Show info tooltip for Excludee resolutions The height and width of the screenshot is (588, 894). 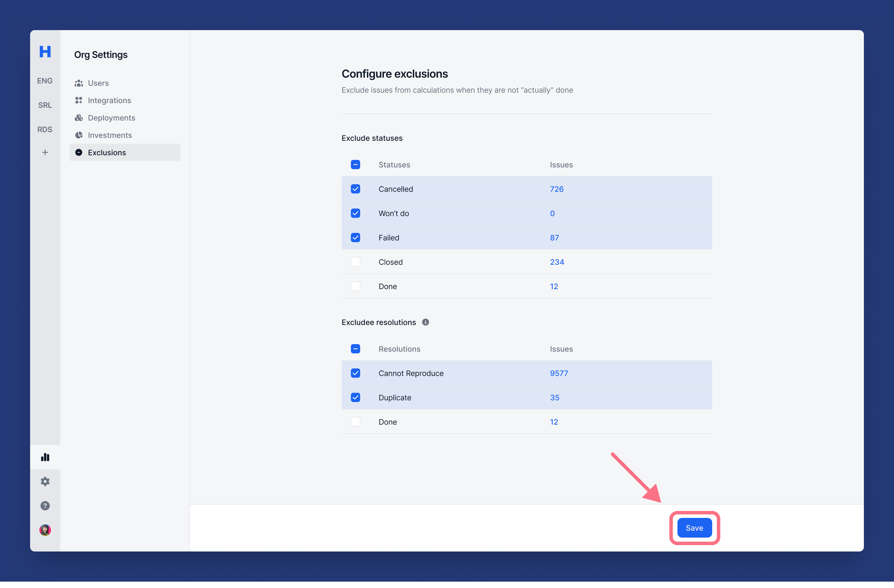point(425,322)
